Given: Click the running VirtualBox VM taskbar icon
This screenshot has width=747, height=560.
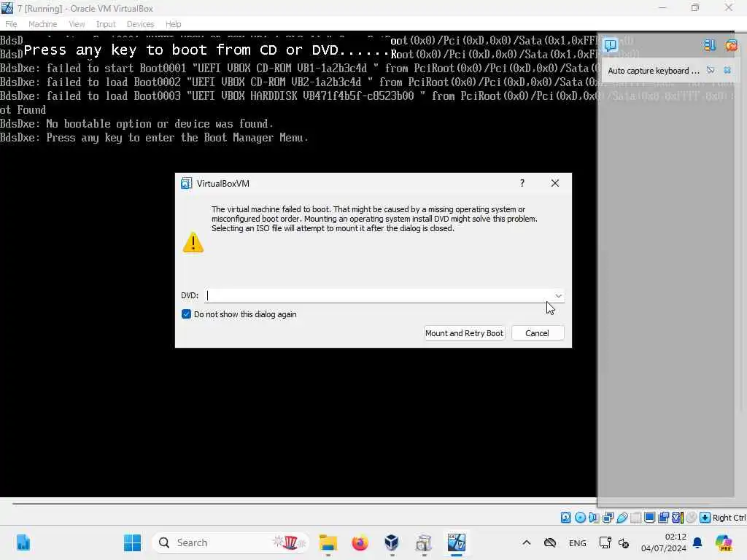Looking at the screenshot, I should [x=456, y=542].
